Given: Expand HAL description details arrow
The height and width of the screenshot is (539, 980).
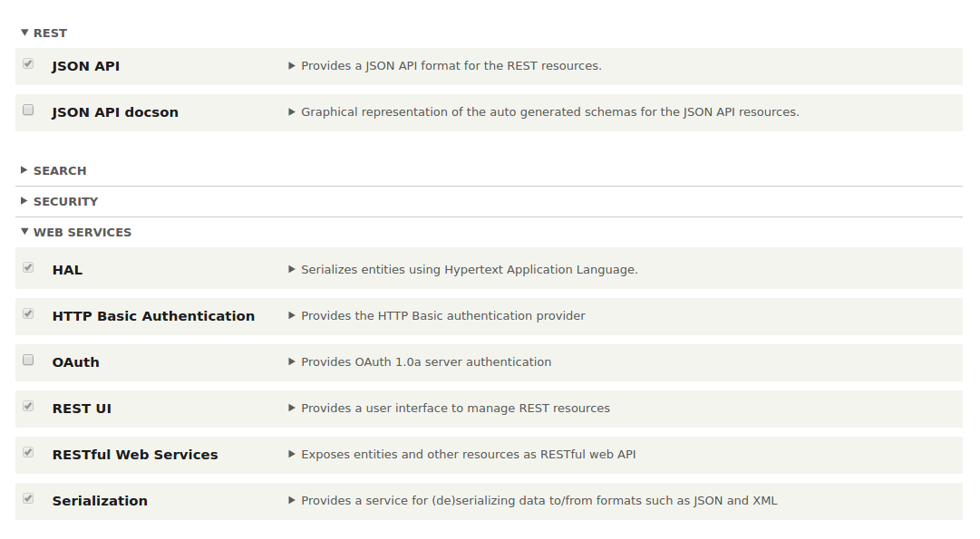Looking at the screenshot, I should (291, 269).
